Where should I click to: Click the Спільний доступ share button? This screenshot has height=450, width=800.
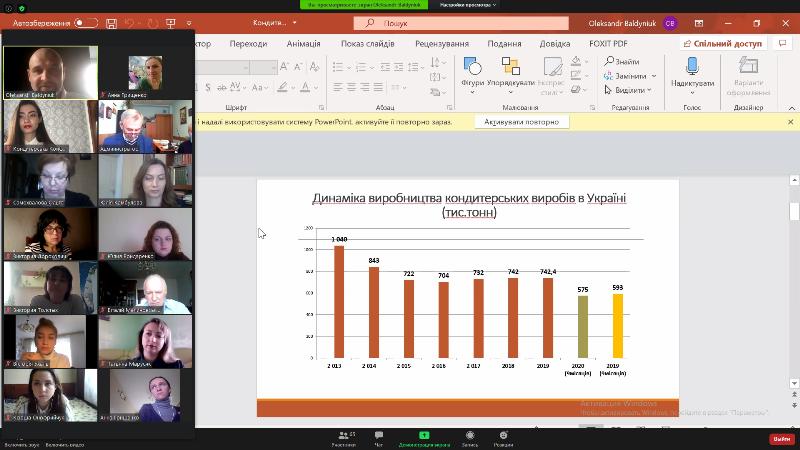coord(722,44)
